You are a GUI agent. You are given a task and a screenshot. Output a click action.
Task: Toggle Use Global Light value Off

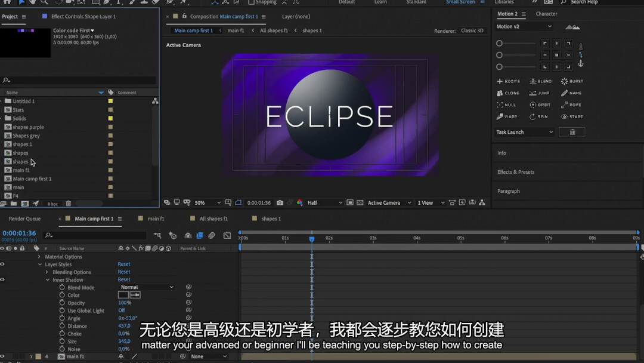coord(122,310)
